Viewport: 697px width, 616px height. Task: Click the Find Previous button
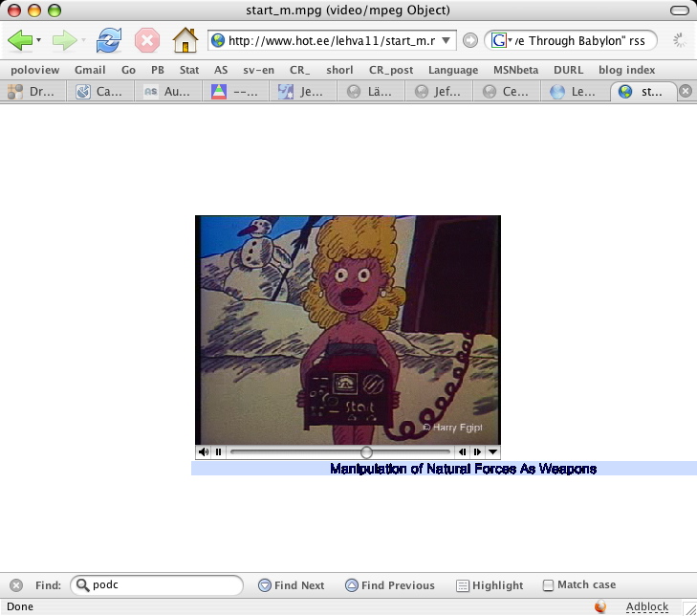[390, 585]
